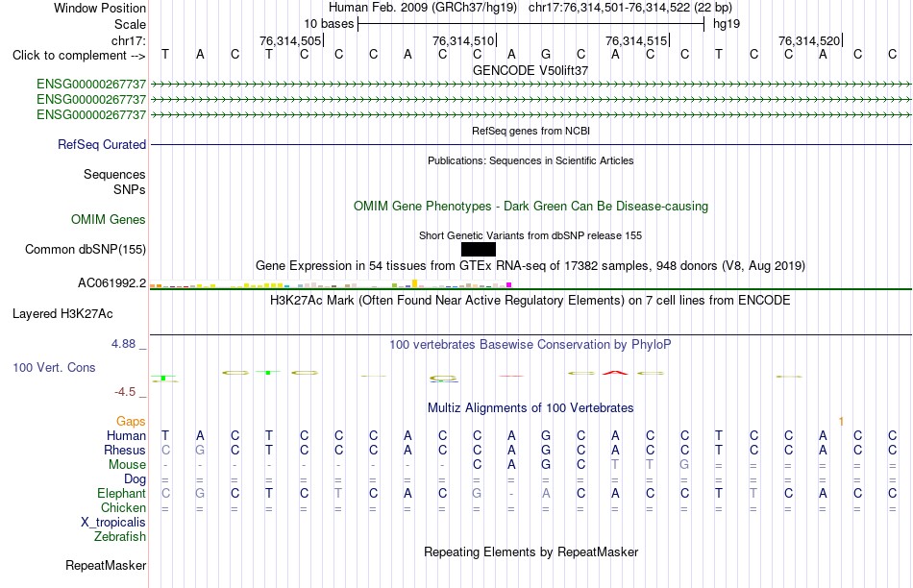Click the GENCODE V50lift37 track title

tap(531, 70)
